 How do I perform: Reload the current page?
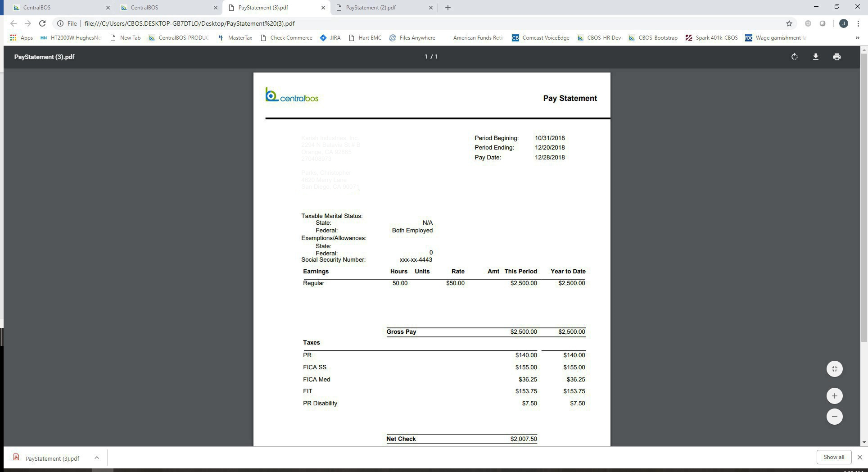tap(42, 23)
